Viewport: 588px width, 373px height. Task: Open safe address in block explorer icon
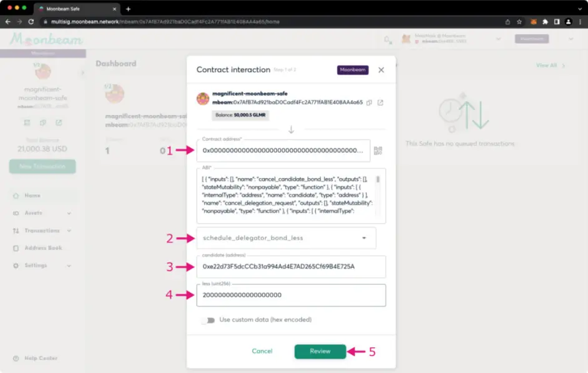point(380,102)
